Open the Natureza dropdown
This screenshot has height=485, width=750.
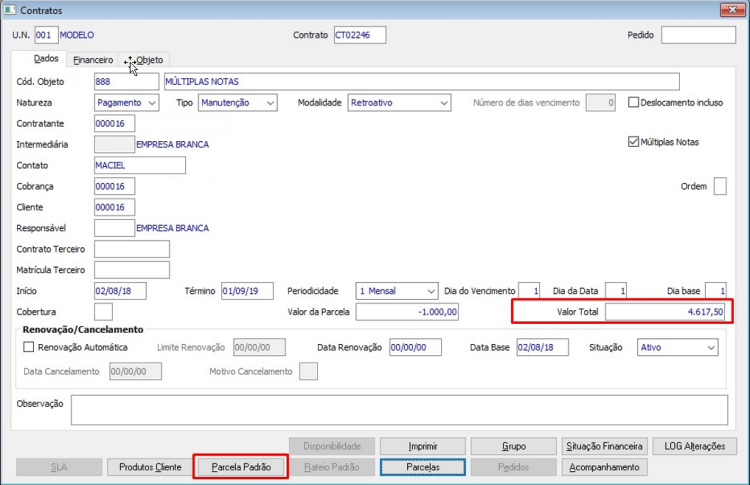127,103
